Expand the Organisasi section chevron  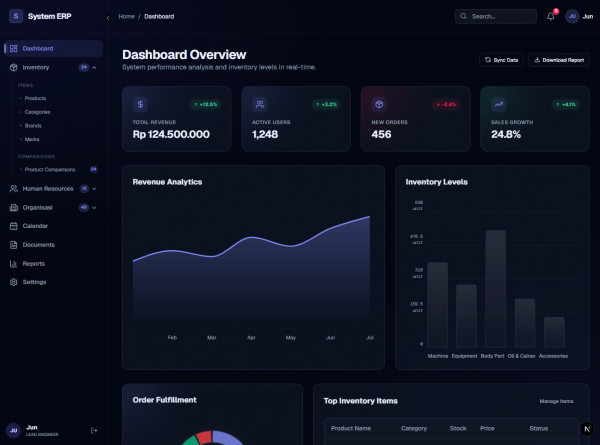click(x=94, y=207)
